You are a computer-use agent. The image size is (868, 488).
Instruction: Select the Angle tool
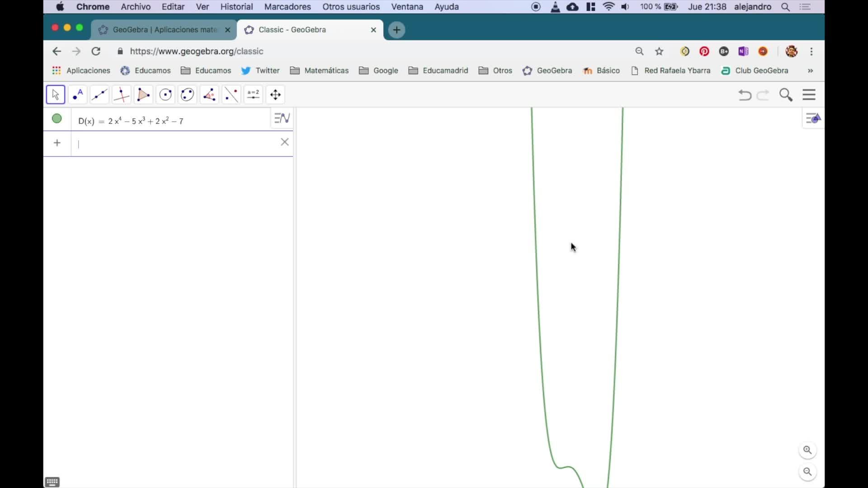point(209,95)
